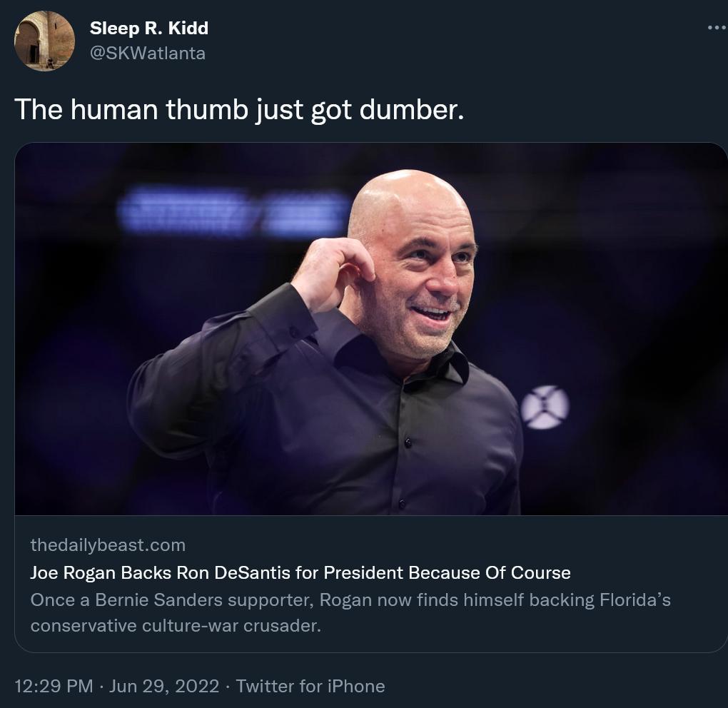Click the thedailybeast.com domain label
Viewport: 728px width, 708px height.
pos(107,545)
